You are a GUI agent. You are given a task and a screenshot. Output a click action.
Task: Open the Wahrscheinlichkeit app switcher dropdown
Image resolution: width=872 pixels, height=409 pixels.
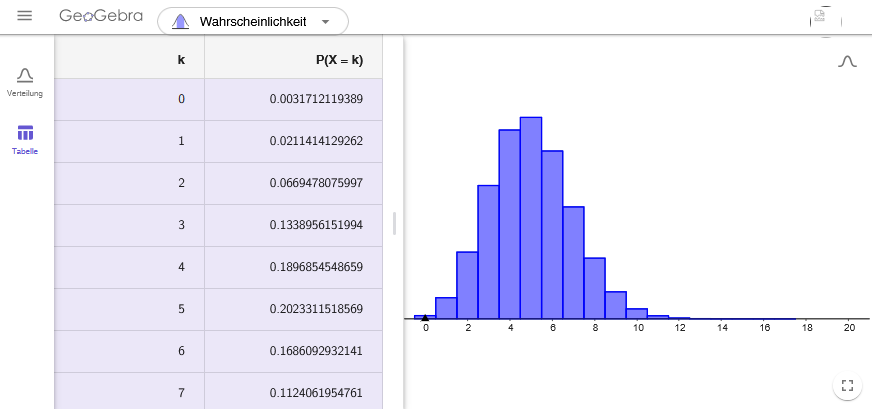point(253,22)
